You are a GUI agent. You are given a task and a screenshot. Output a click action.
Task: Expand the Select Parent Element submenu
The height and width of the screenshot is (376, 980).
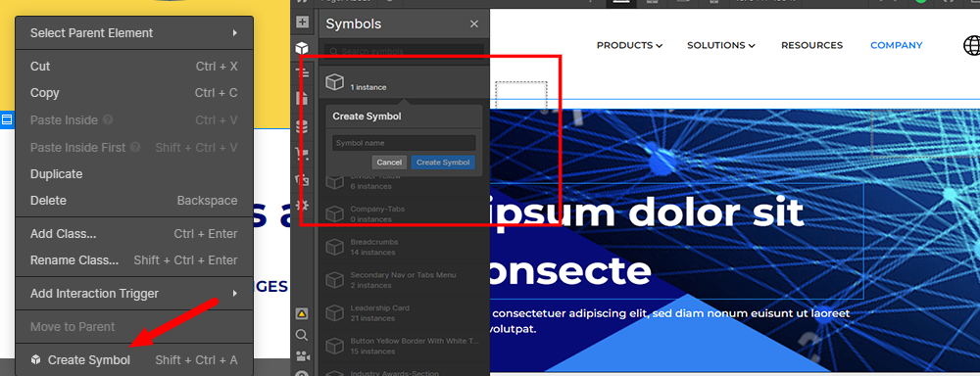coord(133,33)
